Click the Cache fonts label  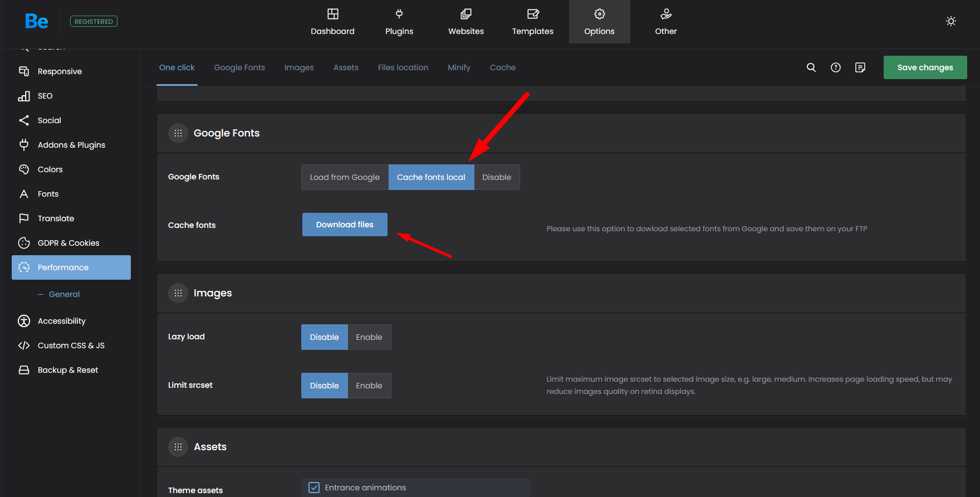click(192, 225)
